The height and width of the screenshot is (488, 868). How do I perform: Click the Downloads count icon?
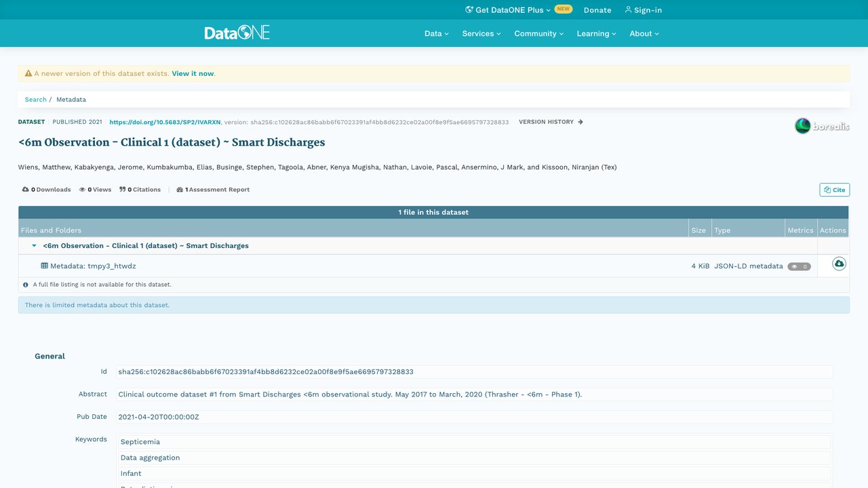click(x=26, y=190)
